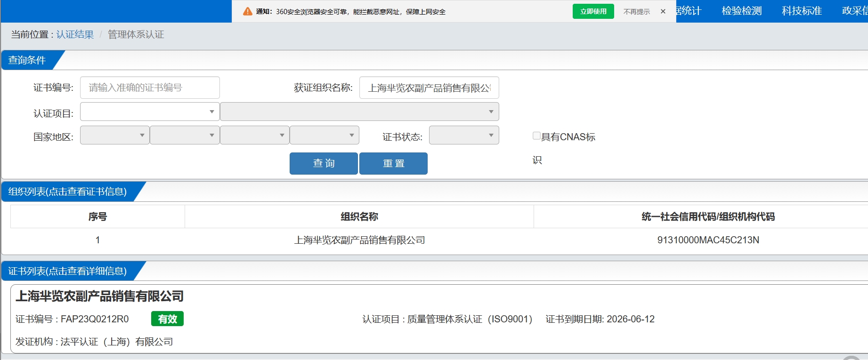The height and width of the screenshot is (360, 868).
Task: Click 管理体系认证 breadcrumb text
Action: 136,34
